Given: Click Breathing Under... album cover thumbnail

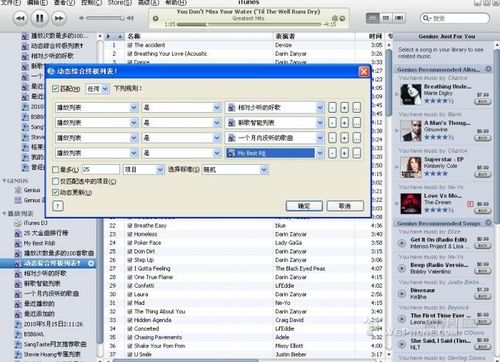Looking at the screenshot, I should point(411,94).
